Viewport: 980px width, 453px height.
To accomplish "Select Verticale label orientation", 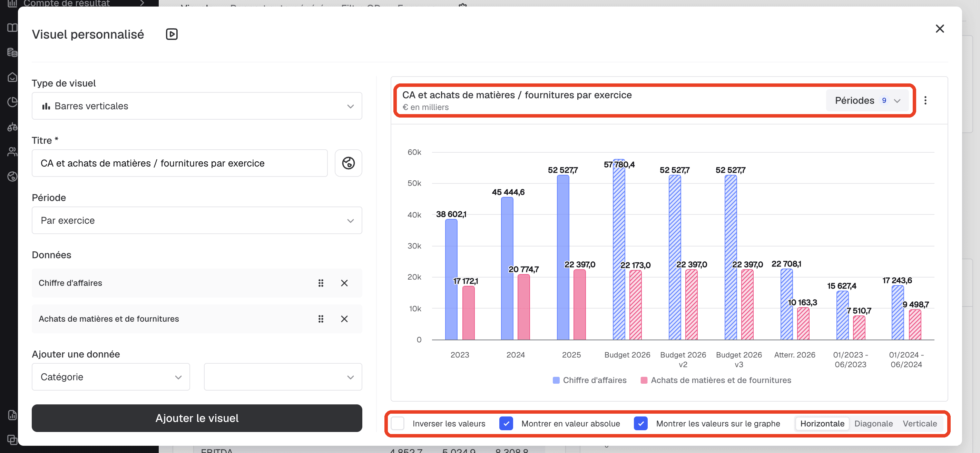I will coord(920,423).
